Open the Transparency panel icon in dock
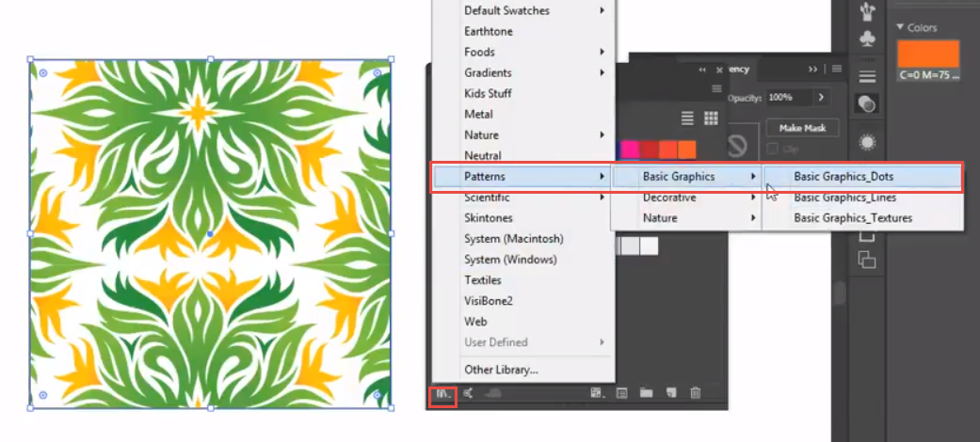 (867, 103)
